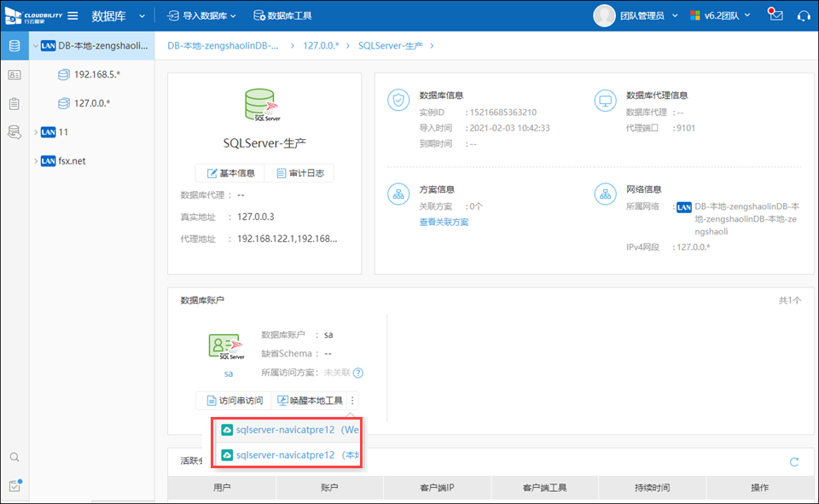Viewport: 819px width, 504px height.
Task: Click the 查看关联方案 link
Action: click(x=444, y=222)
